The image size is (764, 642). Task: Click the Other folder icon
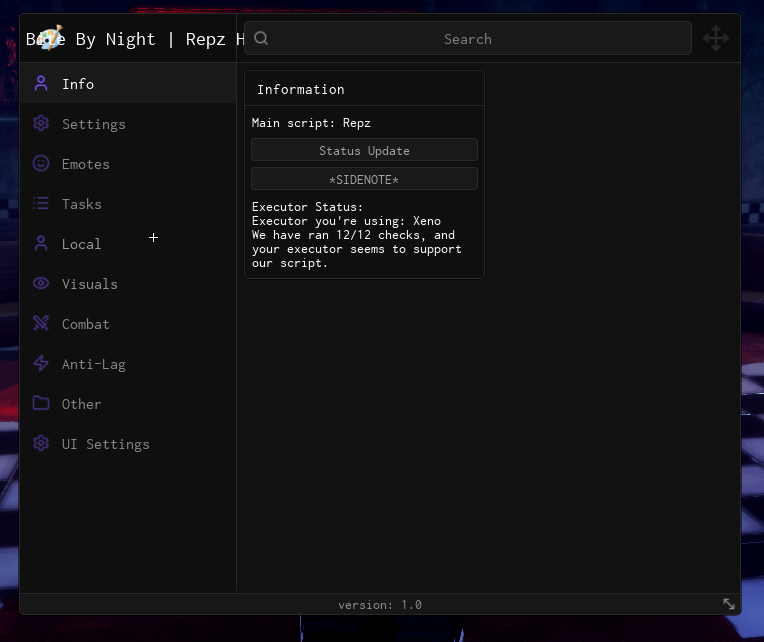point(41,403)
